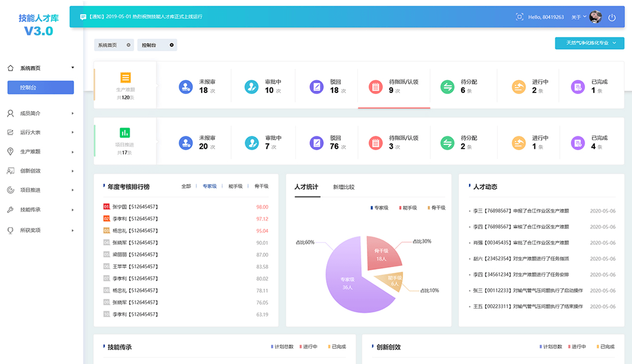This screenshot has height=364, width=632.
Task: Click the 已完成 icon in 生产难题 row
Action: [x=577, y=87]
